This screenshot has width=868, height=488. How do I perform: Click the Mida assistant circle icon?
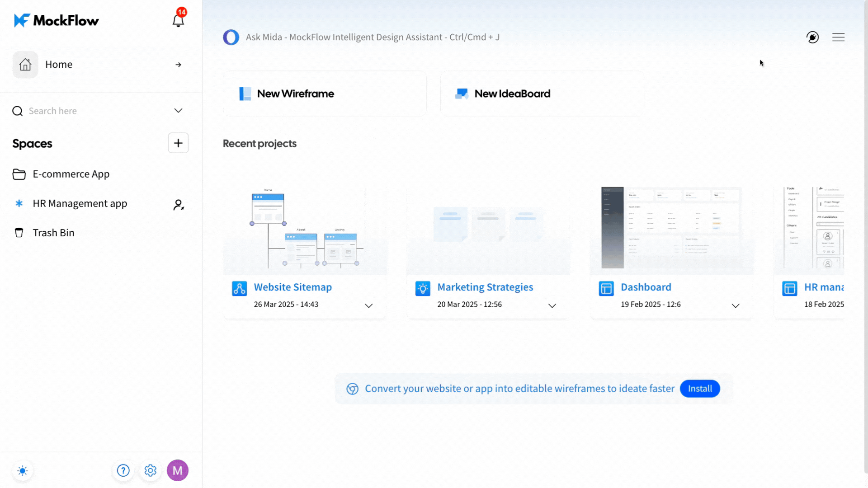[x=231, y=37]
